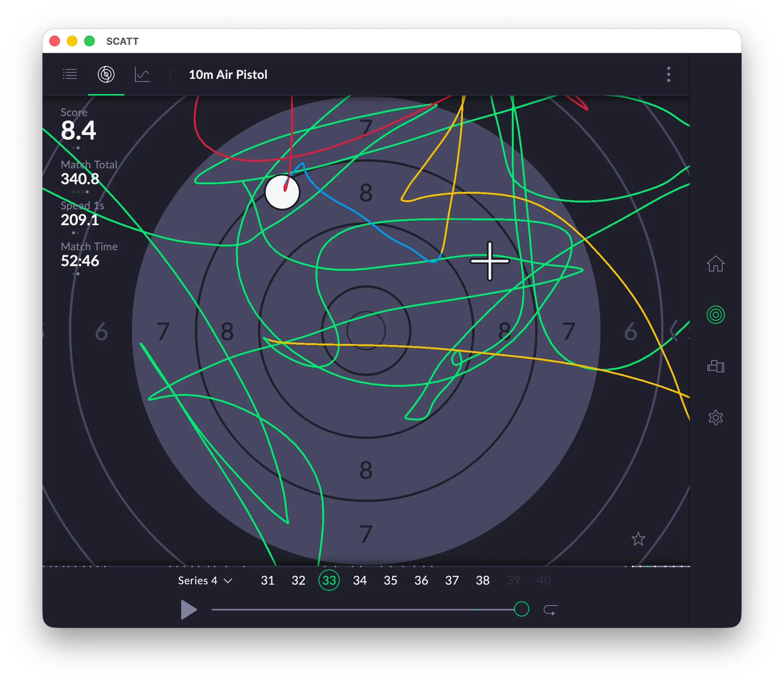Open the graph analysis view
The width and height of the screenshot is (784, 684).
[142, 74]
